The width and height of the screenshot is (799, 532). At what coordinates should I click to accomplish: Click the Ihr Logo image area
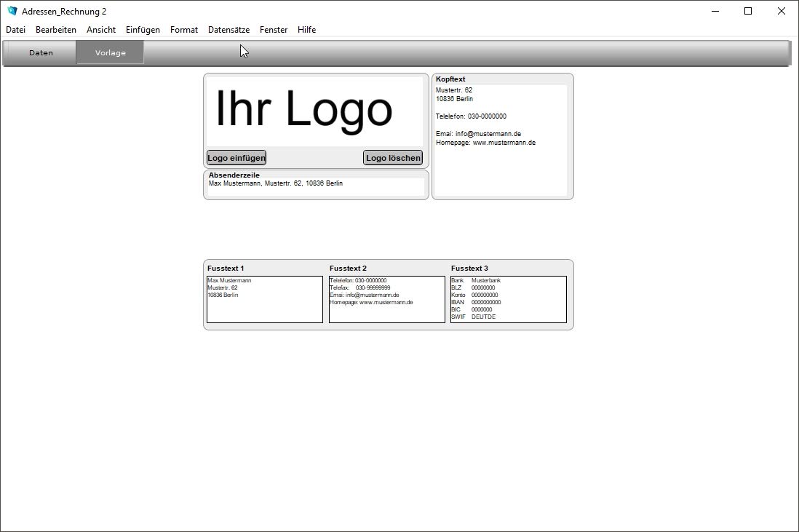pos(315,111)
